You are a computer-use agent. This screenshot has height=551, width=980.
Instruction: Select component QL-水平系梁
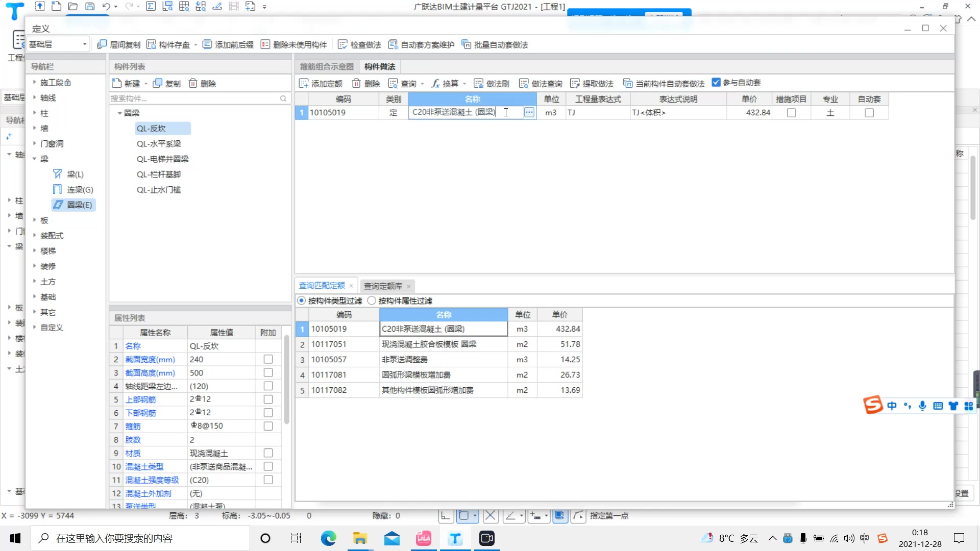(x=159, y=143)
